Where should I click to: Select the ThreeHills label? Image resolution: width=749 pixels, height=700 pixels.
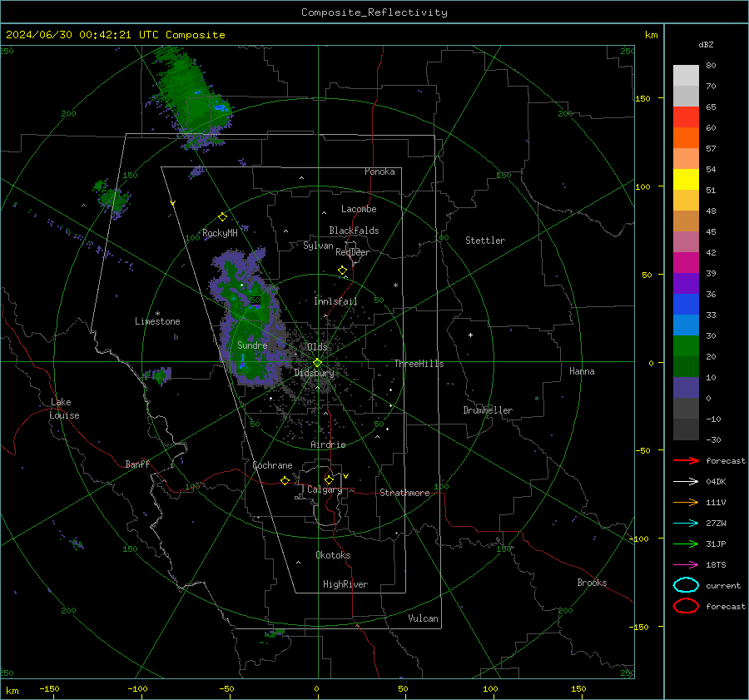click(419, 364)
